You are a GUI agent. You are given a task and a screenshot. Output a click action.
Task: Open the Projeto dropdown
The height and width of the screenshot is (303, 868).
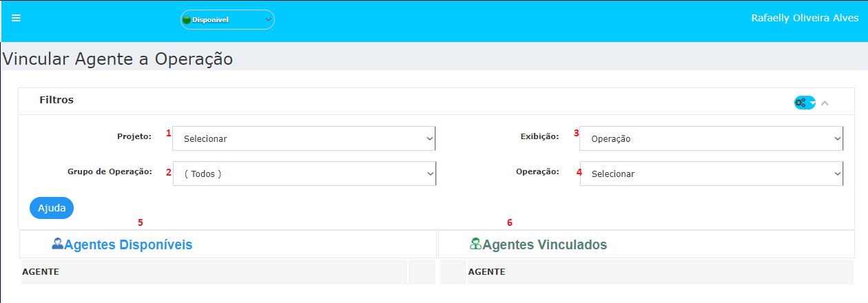point(304,138)
